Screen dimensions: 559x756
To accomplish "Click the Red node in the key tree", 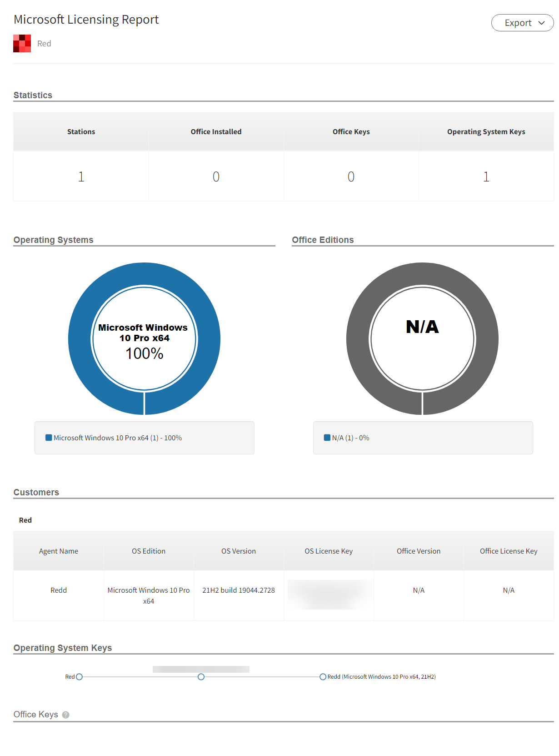I will (x=79, y=677).
